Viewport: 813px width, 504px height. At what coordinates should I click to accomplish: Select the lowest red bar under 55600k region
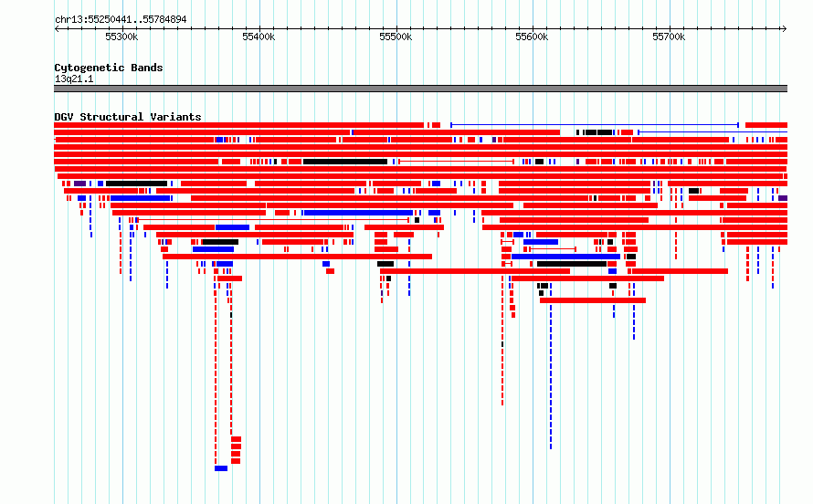click(593, 300)
